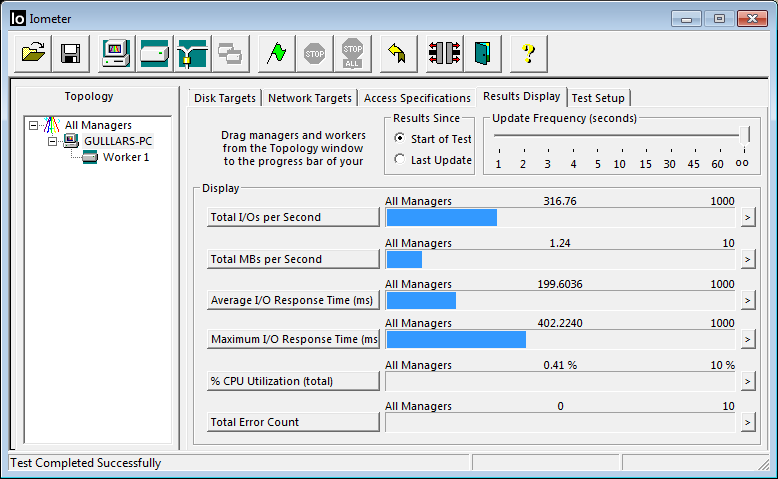
Task: Click Maximum I/O Response Time progress bar
Action: 560,340
